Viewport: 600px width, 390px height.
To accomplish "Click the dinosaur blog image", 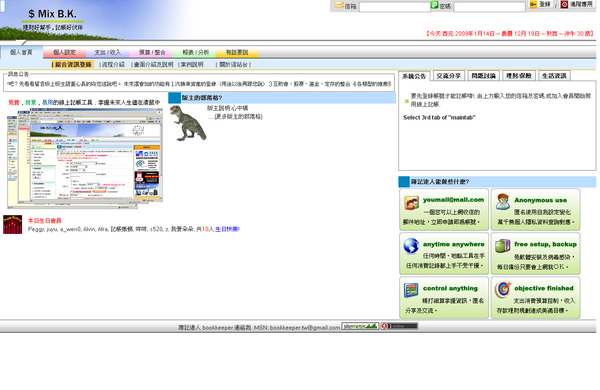I will click(x=188, y=123).
